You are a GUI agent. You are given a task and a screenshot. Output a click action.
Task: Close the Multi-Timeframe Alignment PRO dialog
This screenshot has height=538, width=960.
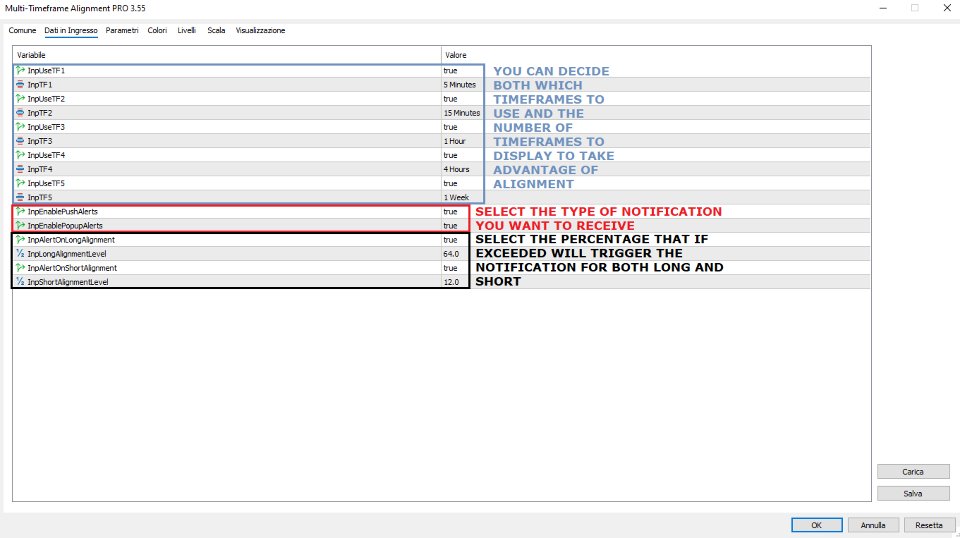coord(947,8)
